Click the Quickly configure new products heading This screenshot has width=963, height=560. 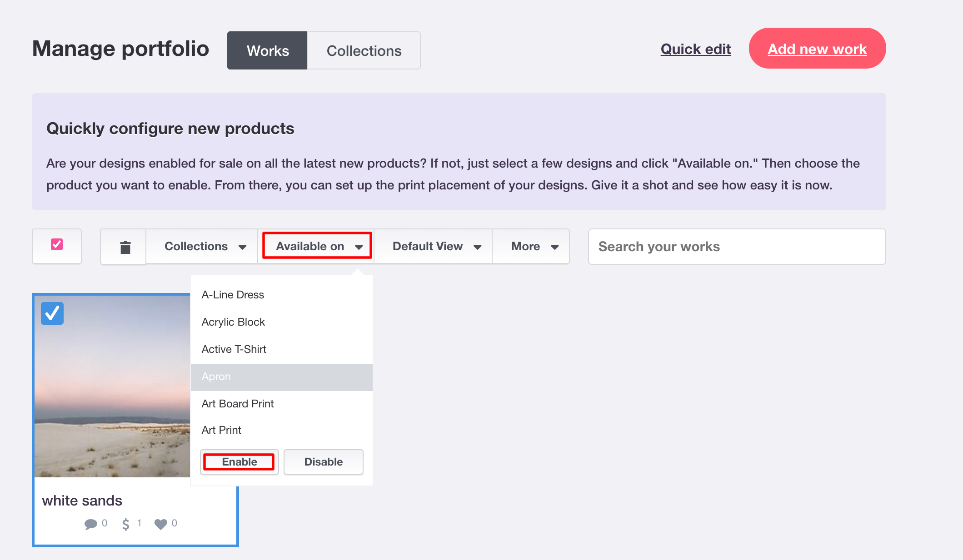[x=170, y=129]
